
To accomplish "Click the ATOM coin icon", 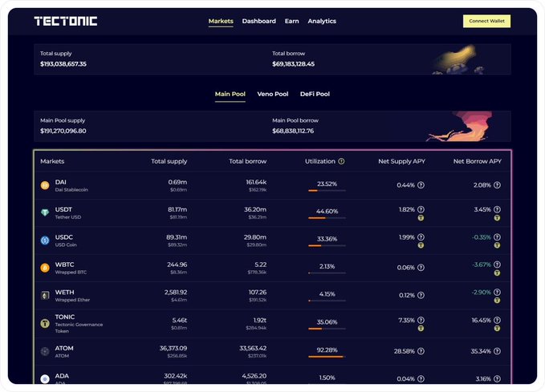I will tap(45, 351).
